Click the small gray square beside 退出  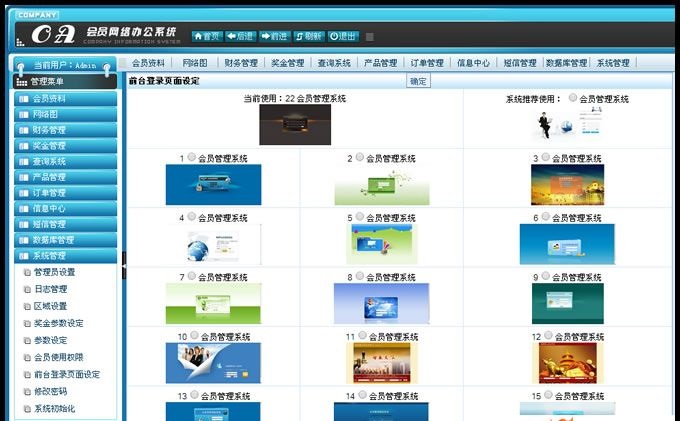(369, 37)
